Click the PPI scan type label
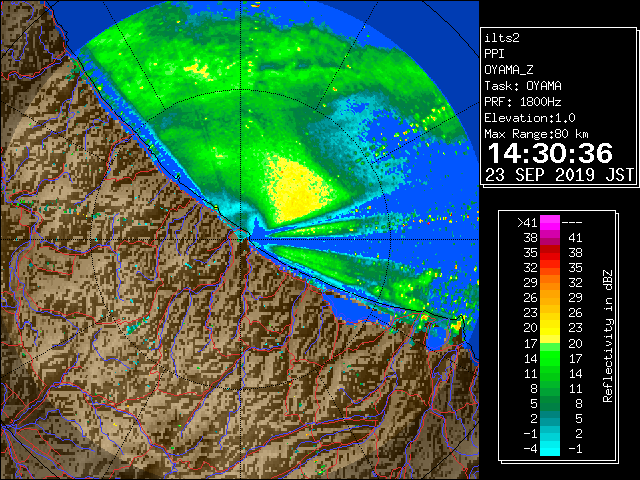Viewport: 640px width, 480px height. coord(494,54)
